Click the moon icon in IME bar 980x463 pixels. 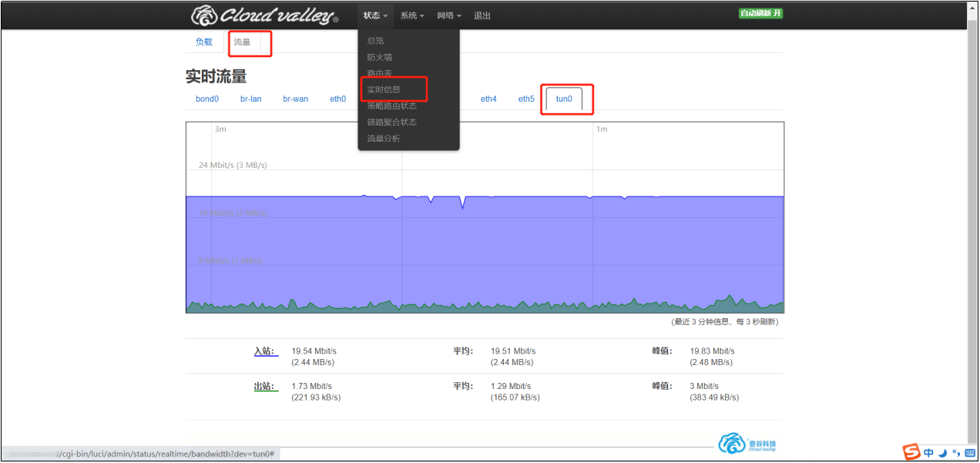[x=941, y=452]
